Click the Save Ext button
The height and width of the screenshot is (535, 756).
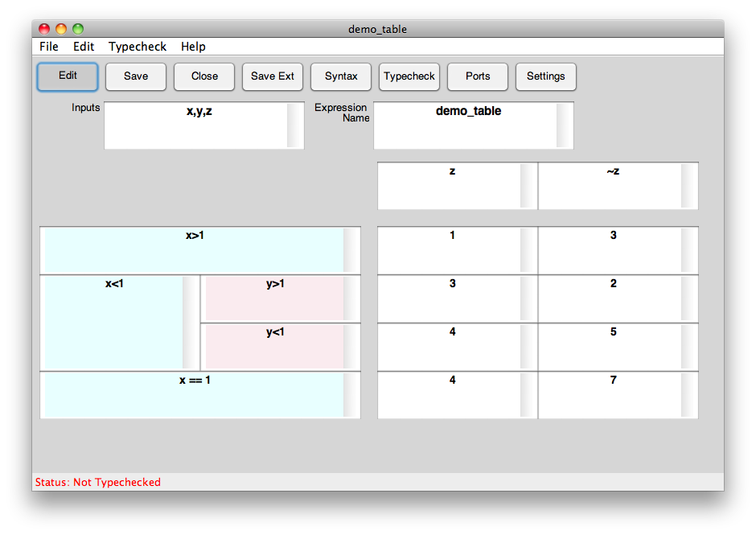point(273,76)
